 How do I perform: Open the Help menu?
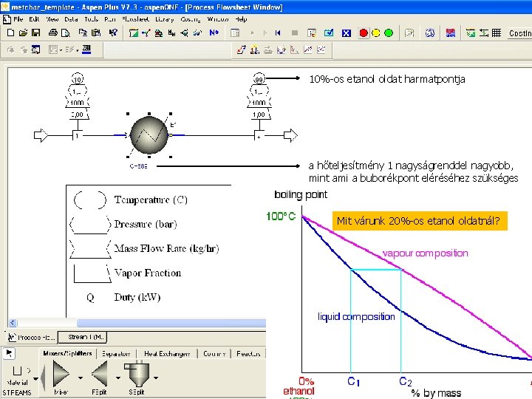(241, 19)
